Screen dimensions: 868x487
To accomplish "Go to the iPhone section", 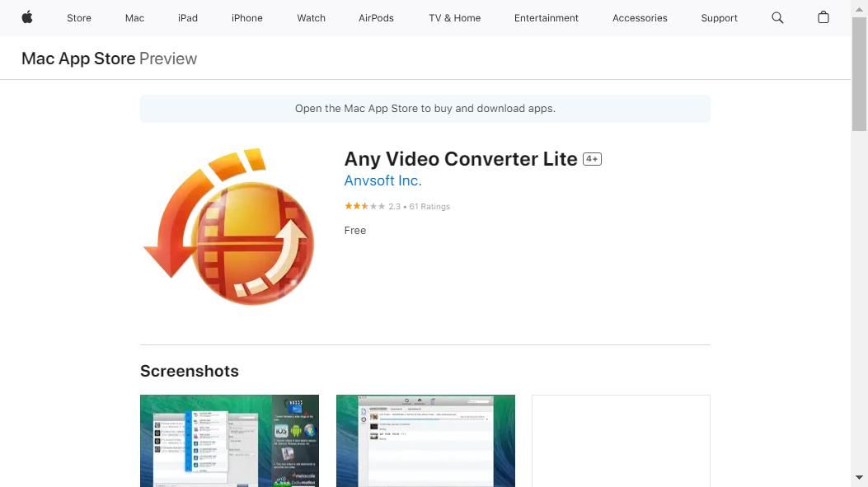I will pos(246,18).
